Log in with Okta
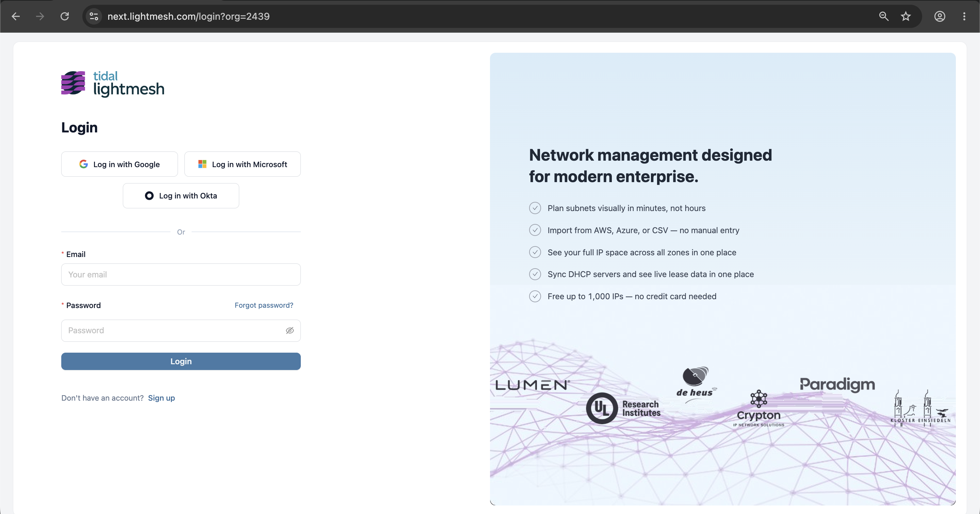The image size is (980, 514). click(x=181, y=196)
